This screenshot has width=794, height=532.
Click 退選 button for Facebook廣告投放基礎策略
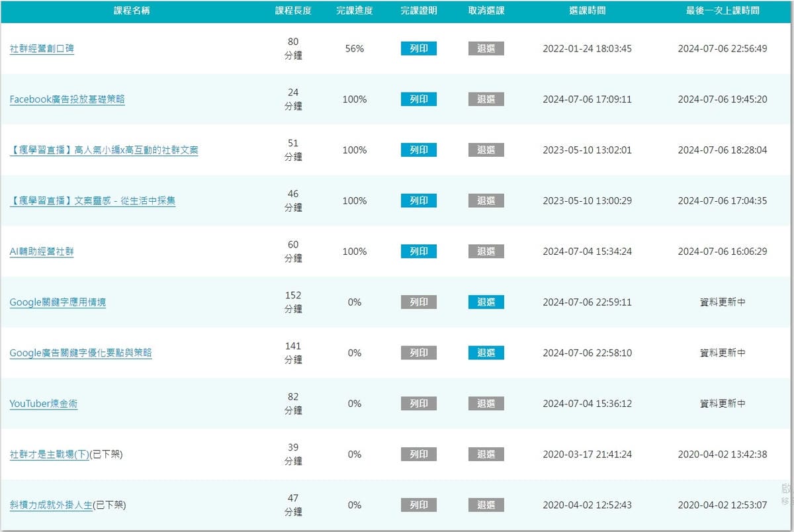click(486, 99)
